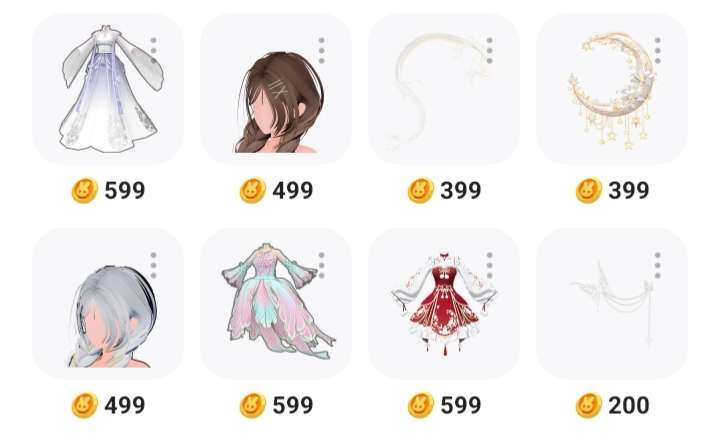Tap coin icon under brown hair item
The height and width of the screenshot is (439, 720).
click(x=253, y=191)
